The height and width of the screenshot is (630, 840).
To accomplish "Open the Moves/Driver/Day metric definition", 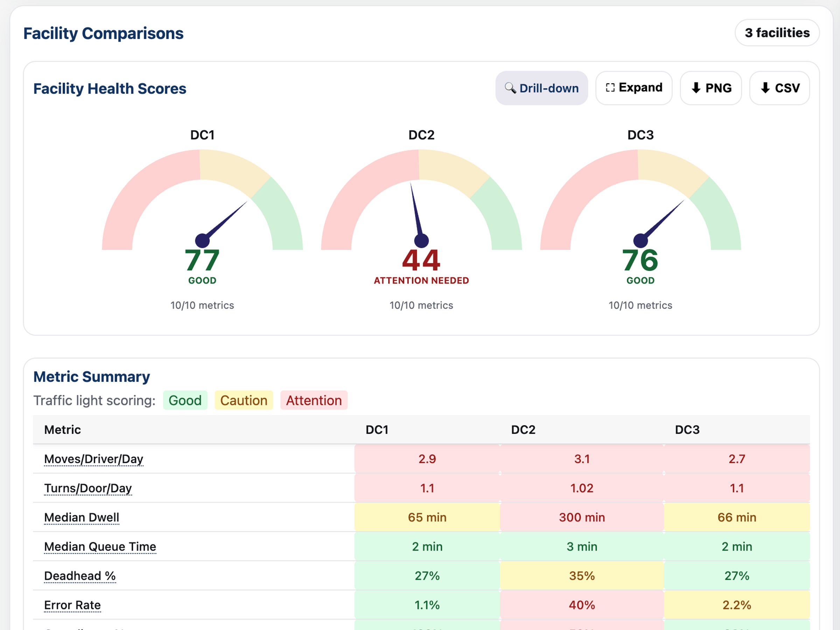I will (x=93, y=459).
